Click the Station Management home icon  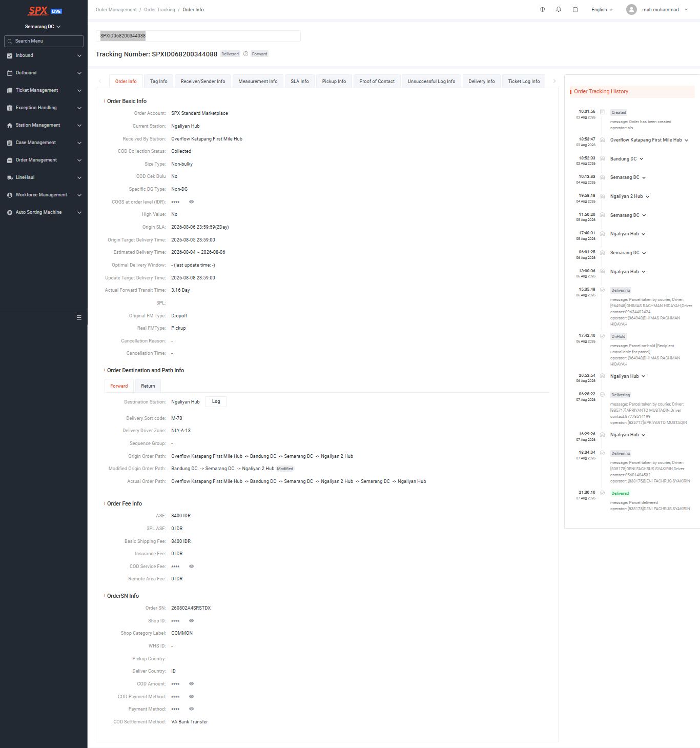coord(10,125)
